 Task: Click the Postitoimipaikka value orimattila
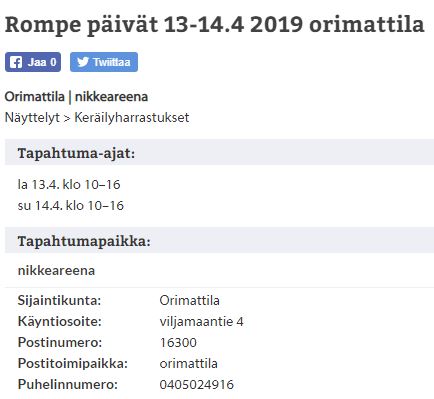pos(189,363)
